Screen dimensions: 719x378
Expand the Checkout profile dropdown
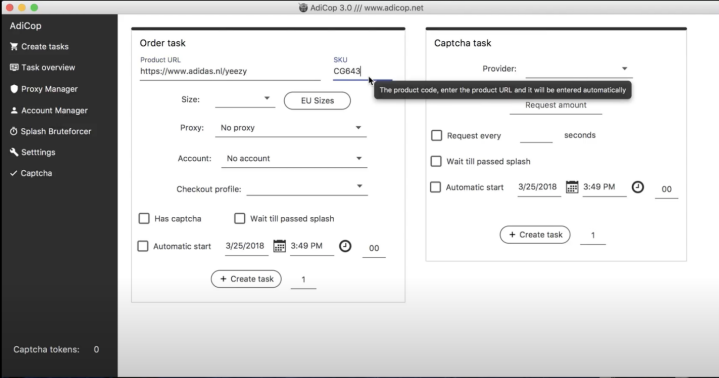click(307, 187)
